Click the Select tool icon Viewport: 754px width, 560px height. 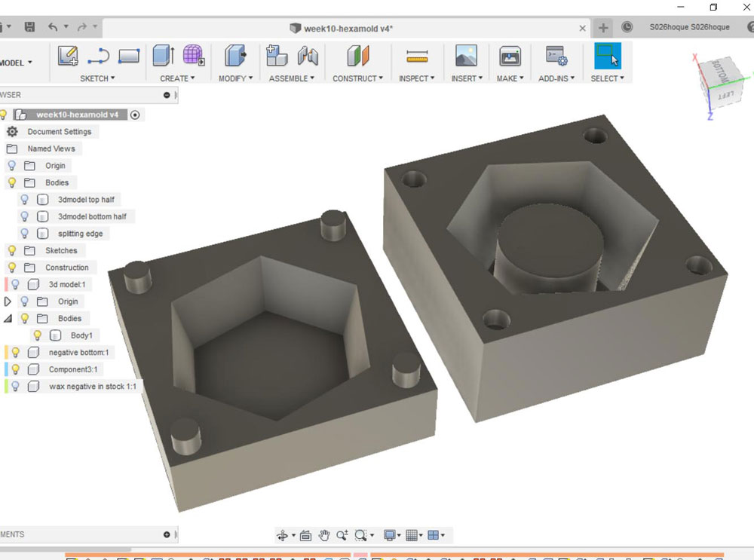click(607, 56)
